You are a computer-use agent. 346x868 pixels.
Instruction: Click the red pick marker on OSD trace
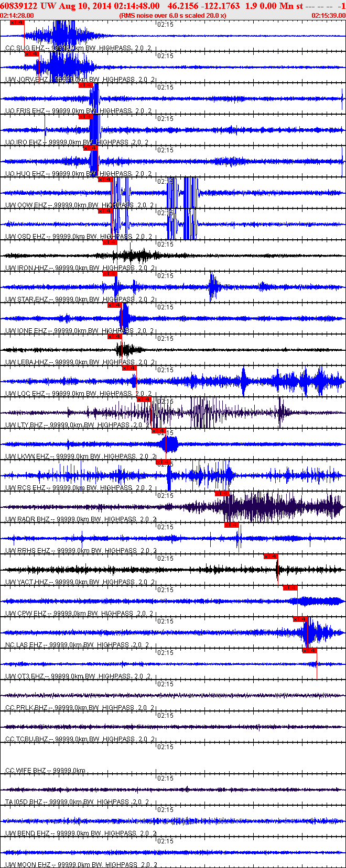tap(105, 211)
